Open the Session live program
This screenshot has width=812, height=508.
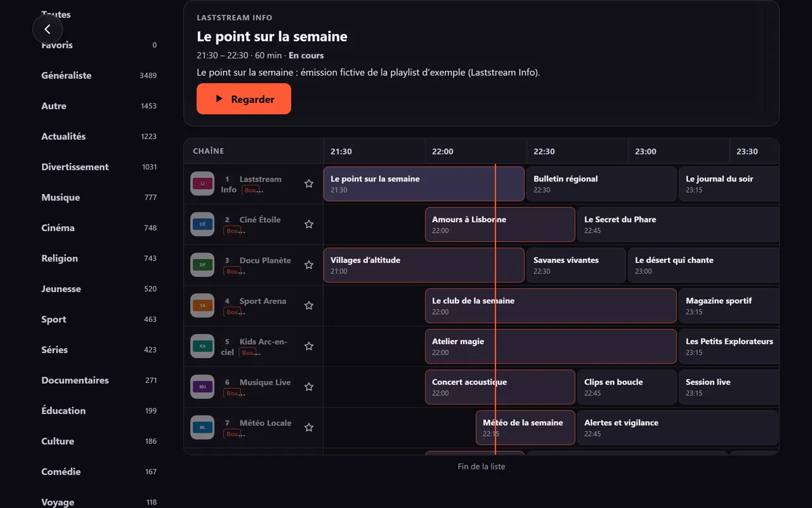(x=729, y=387)
